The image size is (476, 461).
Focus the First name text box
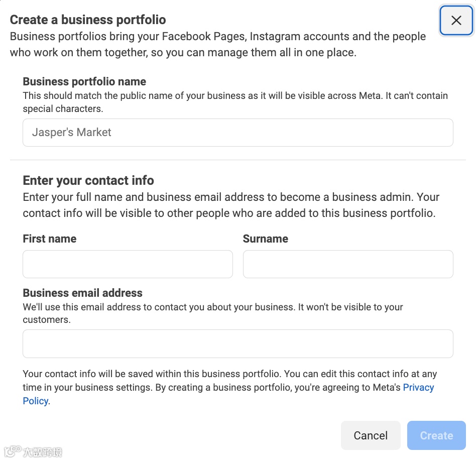pos(128,264)
